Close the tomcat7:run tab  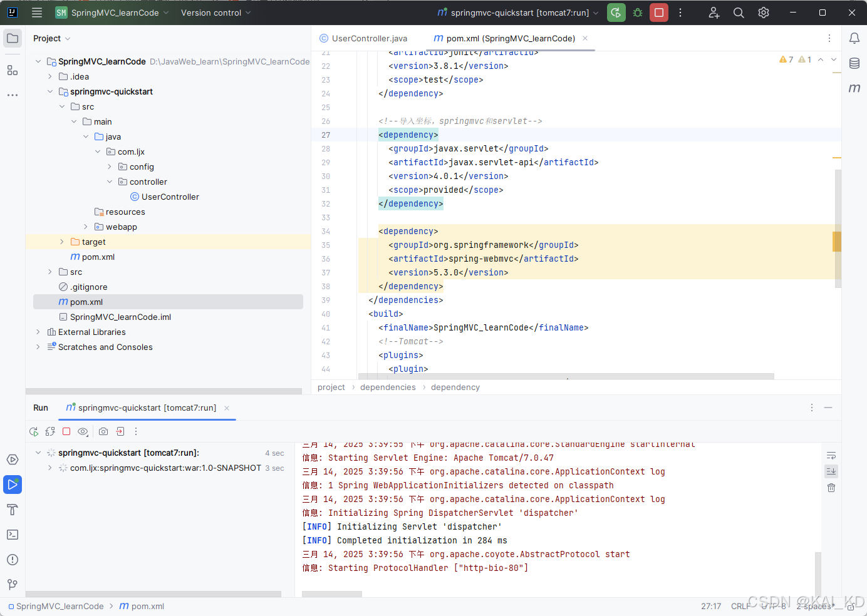(x=227, y=408)
